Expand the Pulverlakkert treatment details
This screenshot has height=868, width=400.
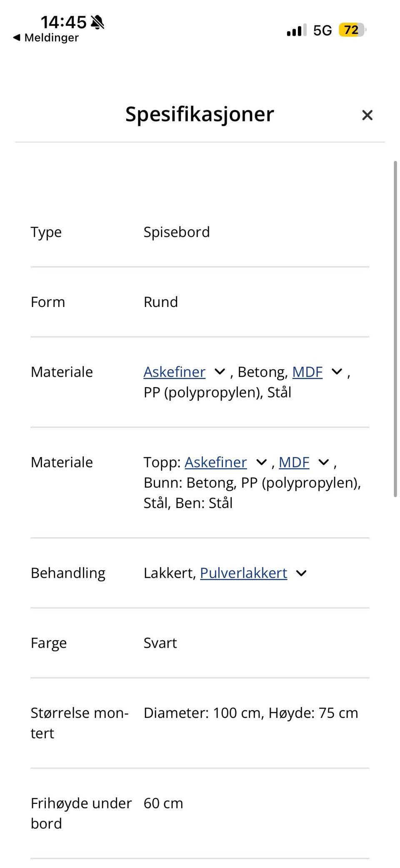[x=301, y=573]
